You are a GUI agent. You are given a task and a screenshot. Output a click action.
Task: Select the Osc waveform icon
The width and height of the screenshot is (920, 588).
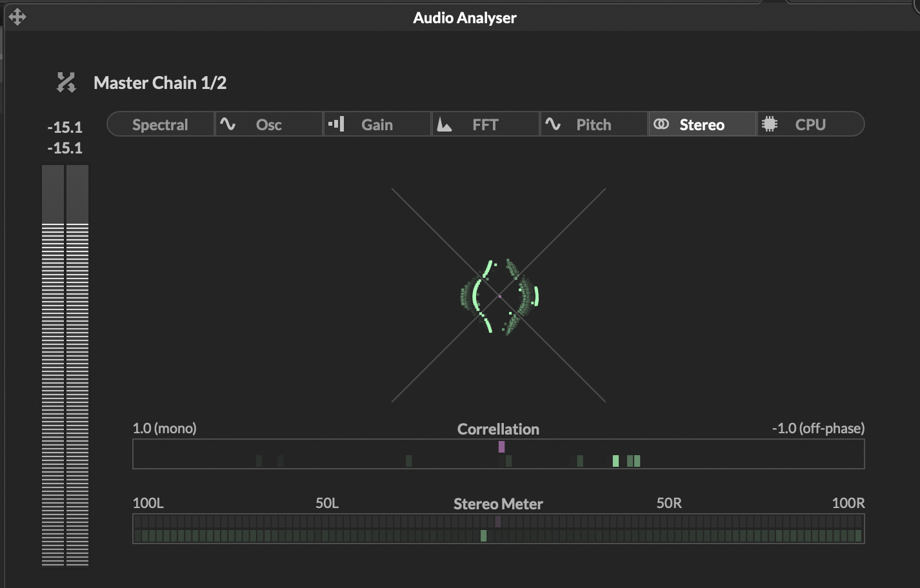coord(227,124)
